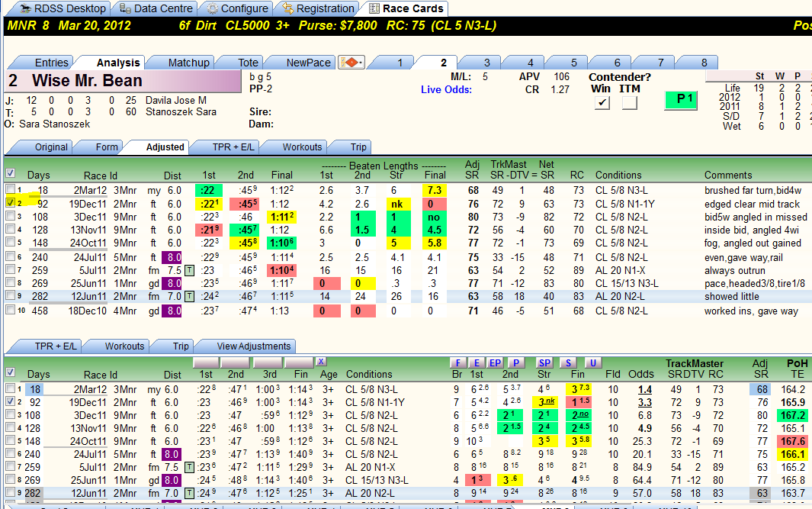
Task: Uncheck the Win contender checkbox
Action: pos(602,102)
